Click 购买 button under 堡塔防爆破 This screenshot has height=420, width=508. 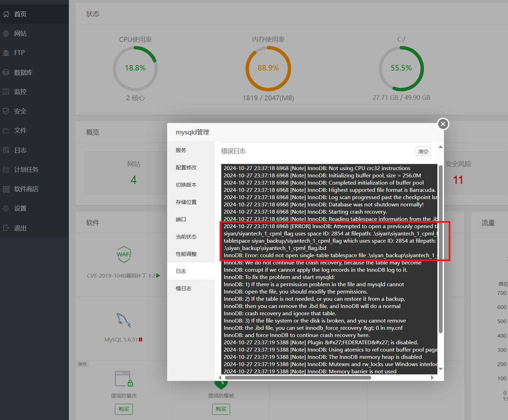(x=221, y=409)
